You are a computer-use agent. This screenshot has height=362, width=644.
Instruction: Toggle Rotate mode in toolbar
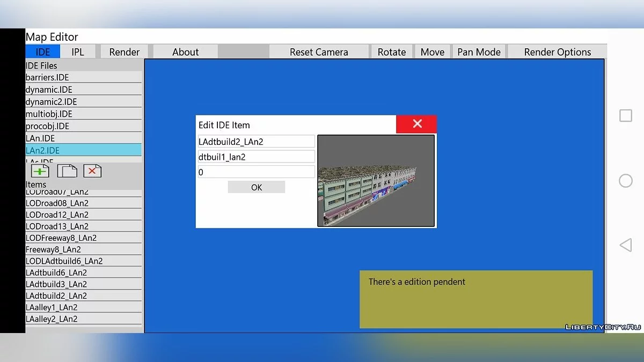392,52
